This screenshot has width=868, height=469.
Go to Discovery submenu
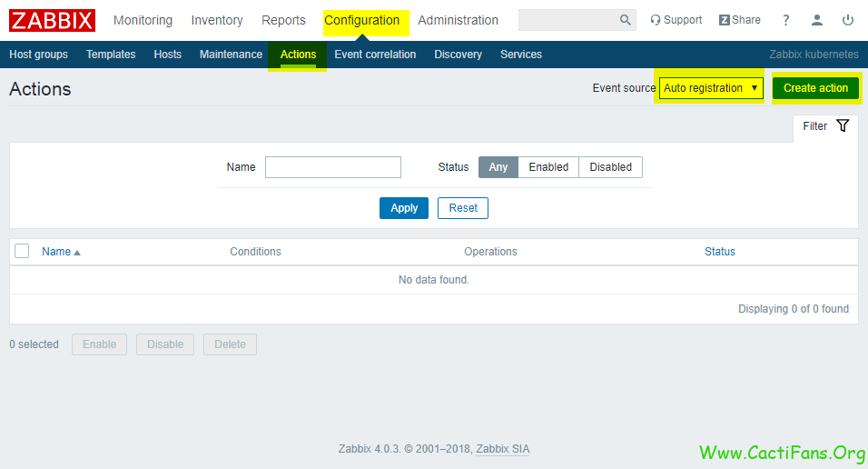point(458,55)
